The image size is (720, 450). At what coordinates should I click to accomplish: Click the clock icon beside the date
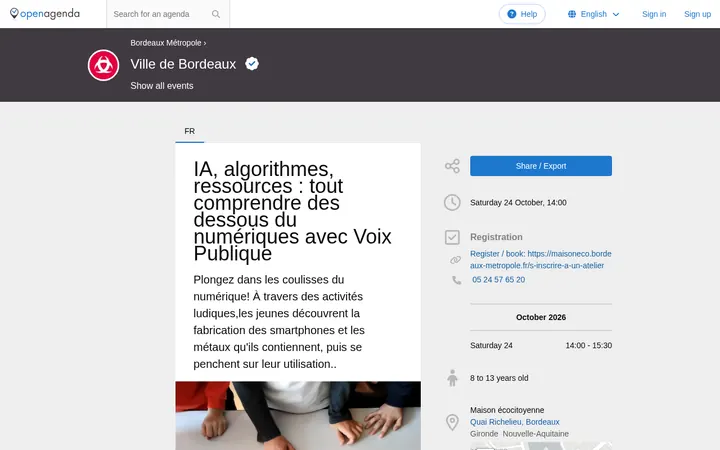(x=452, y=202)
